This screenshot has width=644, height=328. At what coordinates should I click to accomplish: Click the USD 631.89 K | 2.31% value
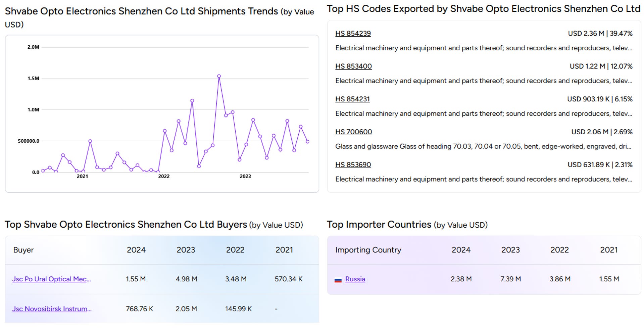pos(600,165)
